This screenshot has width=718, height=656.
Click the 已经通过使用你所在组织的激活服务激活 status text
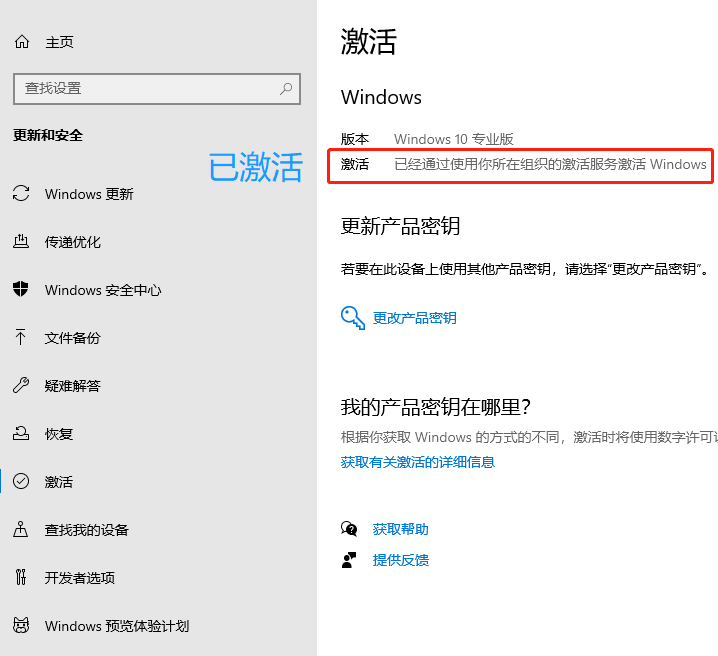point(550,164)
